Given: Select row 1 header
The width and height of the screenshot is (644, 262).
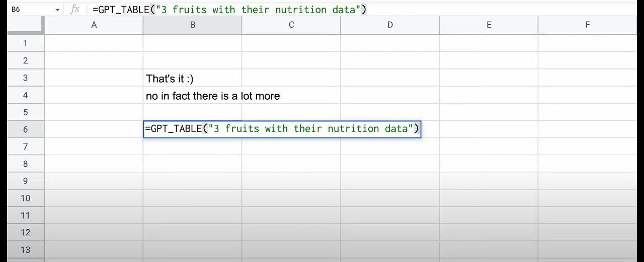Looking at the screenshot, I should click(x=25, y=43).
